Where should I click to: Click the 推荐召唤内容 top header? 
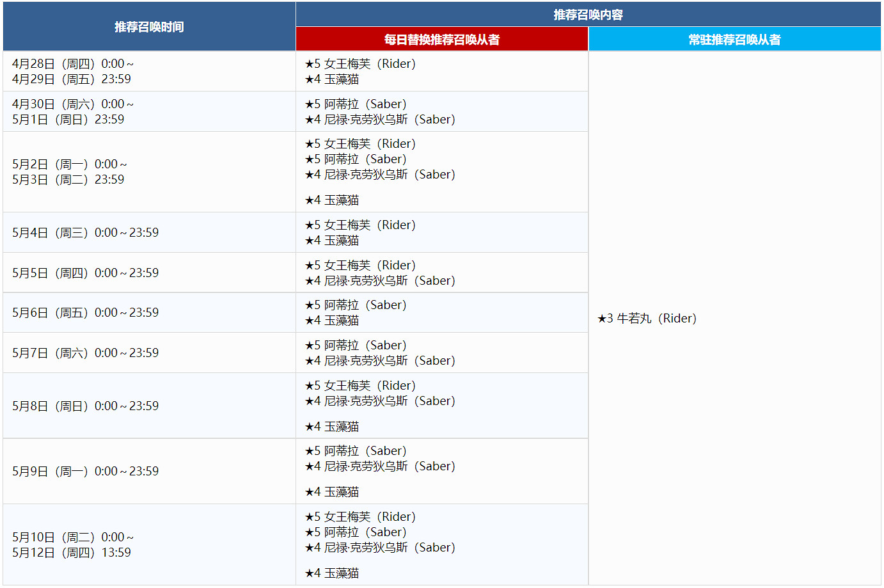588,15
